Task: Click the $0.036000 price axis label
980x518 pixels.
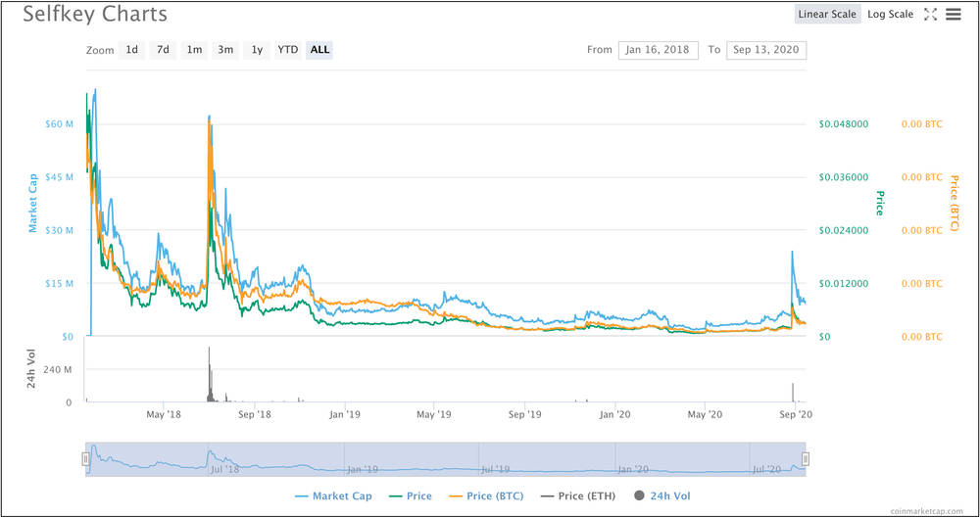Action: [843, 177]
